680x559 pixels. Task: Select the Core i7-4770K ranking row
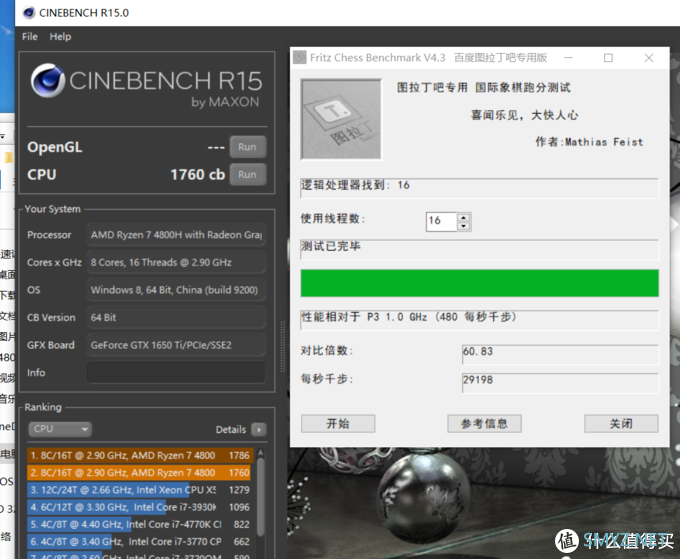pos(139,524)
